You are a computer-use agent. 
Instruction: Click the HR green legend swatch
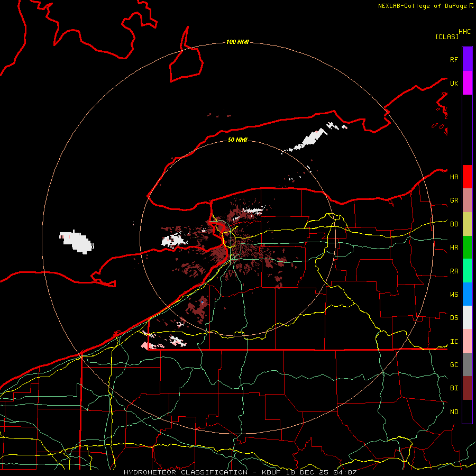(467, 248)
